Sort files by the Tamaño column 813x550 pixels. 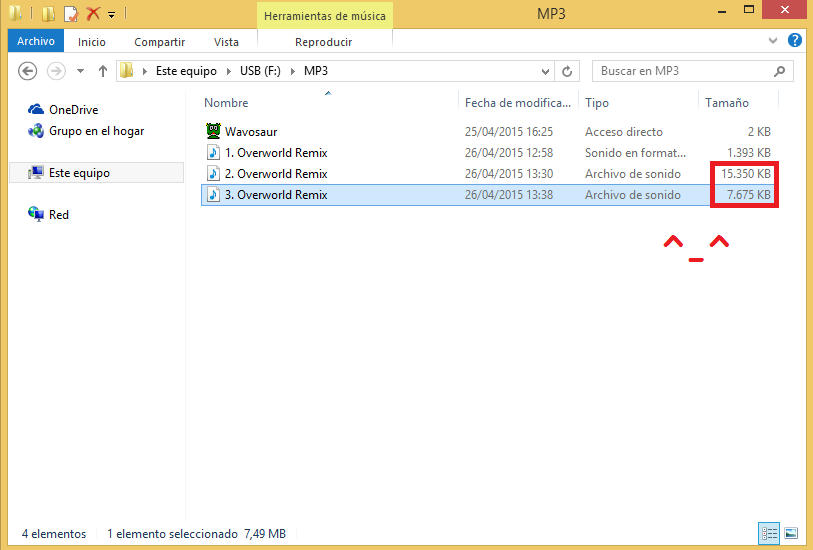click(x=726, y=102)
